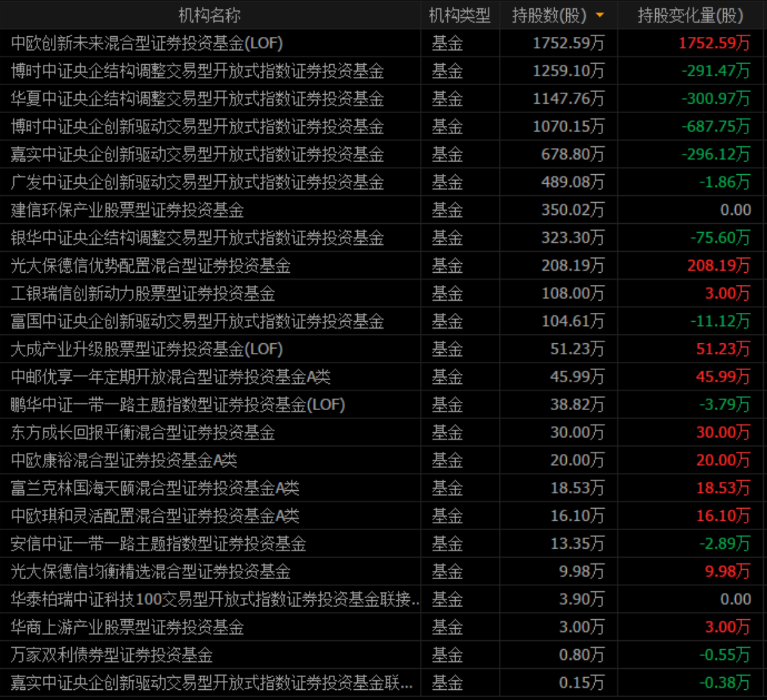The height and width of the screenshot is (700, 767).
Task: Click holding value 1147.76万
Action: pyautogui.click(x=569, y=99)
